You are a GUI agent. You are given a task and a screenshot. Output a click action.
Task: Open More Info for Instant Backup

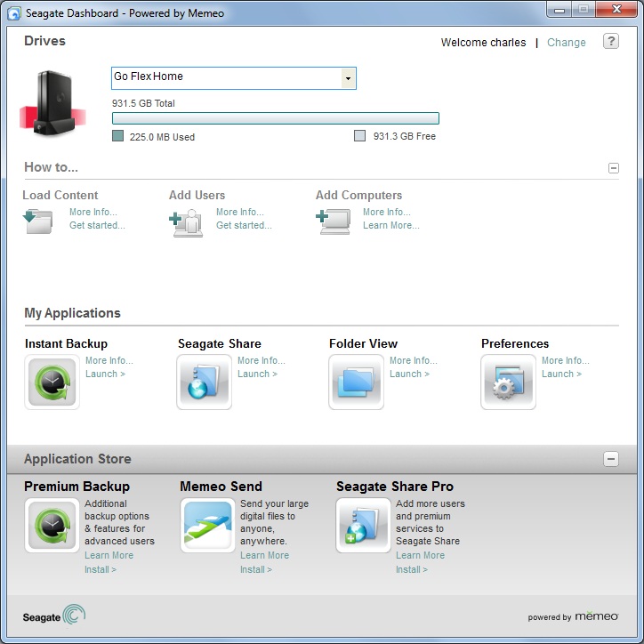109,360
